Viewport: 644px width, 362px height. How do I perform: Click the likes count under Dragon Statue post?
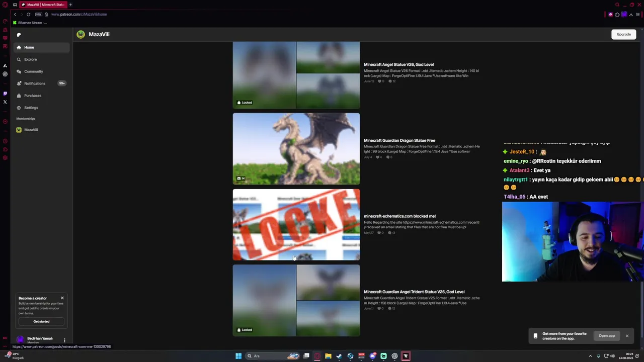[x=380, y=157]
